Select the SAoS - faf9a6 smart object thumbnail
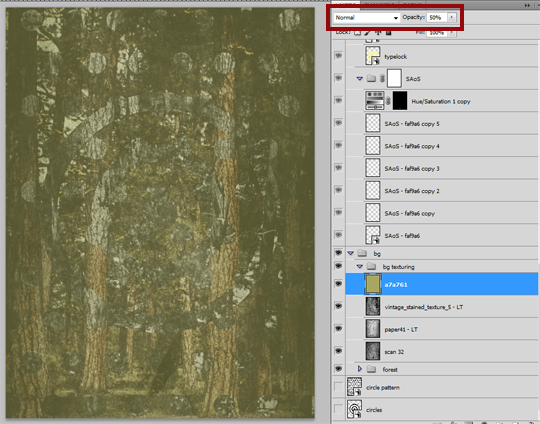 click(x=373, y=235)
